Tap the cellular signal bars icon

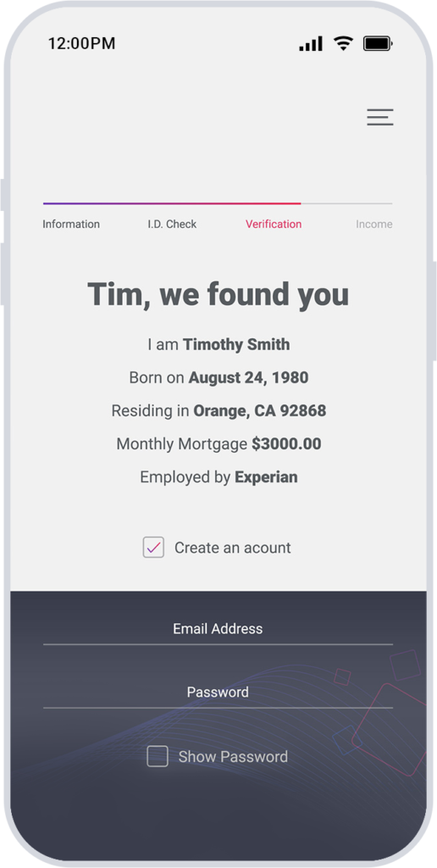311,44
